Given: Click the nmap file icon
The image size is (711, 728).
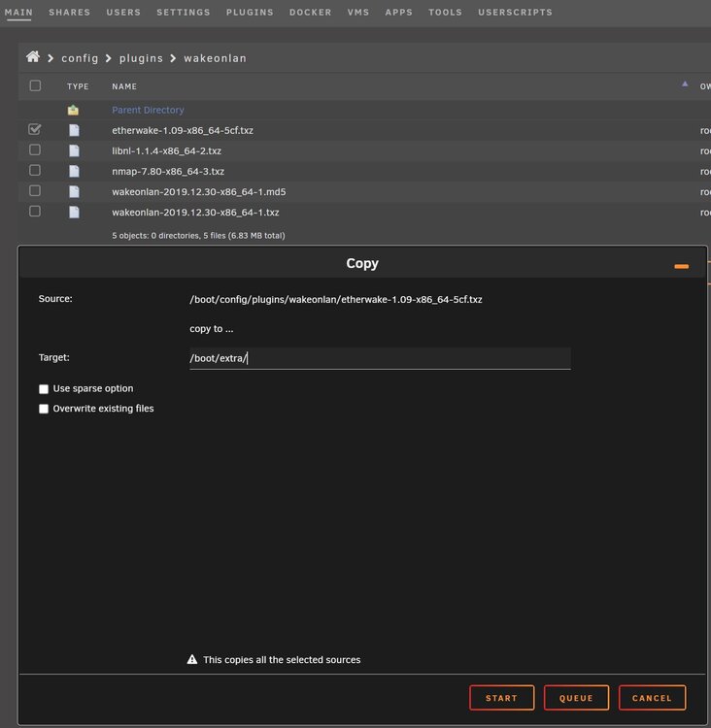Looking at the screenshot, I should (74, 171).
